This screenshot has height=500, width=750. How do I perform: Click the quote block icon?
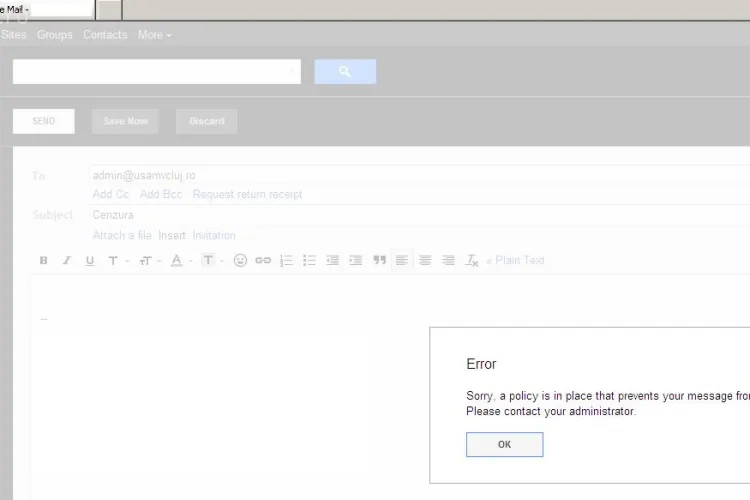click(379, 261)
